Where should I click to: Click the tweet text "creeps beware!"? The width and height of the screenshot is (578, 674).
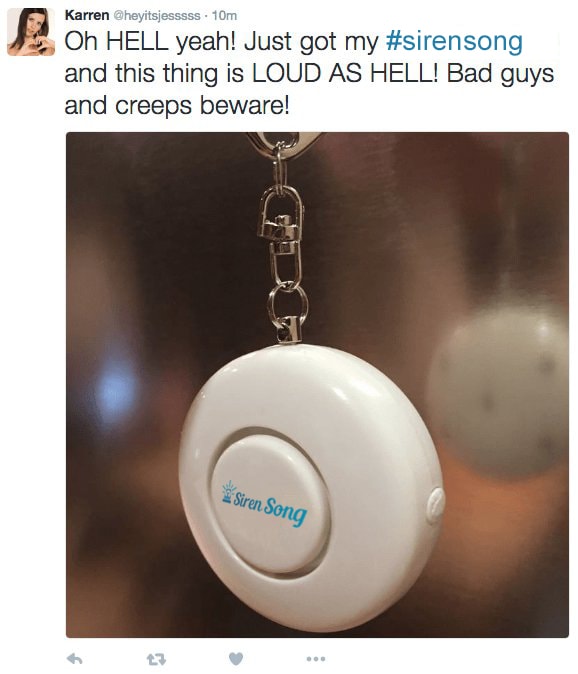[x=202, y=106]
